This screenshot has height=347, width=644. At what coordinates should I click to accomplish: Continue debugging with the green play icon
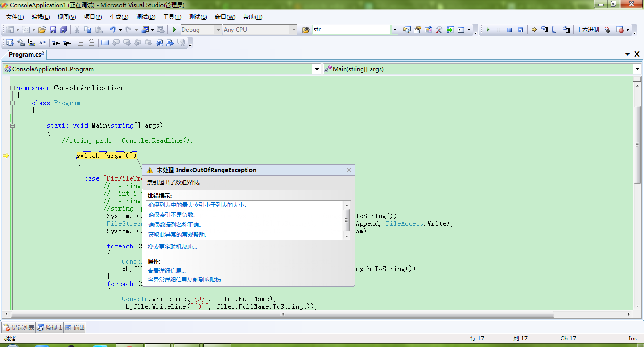488,30
